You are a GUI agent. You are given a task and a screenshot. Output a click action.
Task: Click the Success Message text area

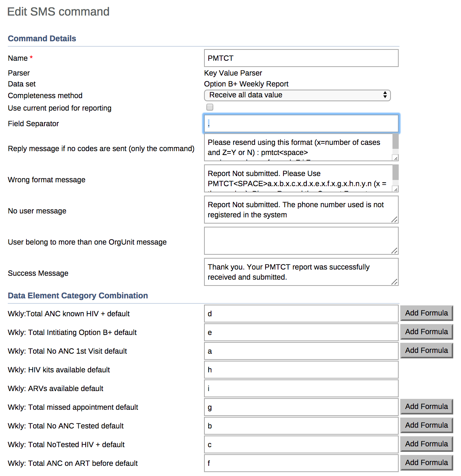(x=297, y=272)
